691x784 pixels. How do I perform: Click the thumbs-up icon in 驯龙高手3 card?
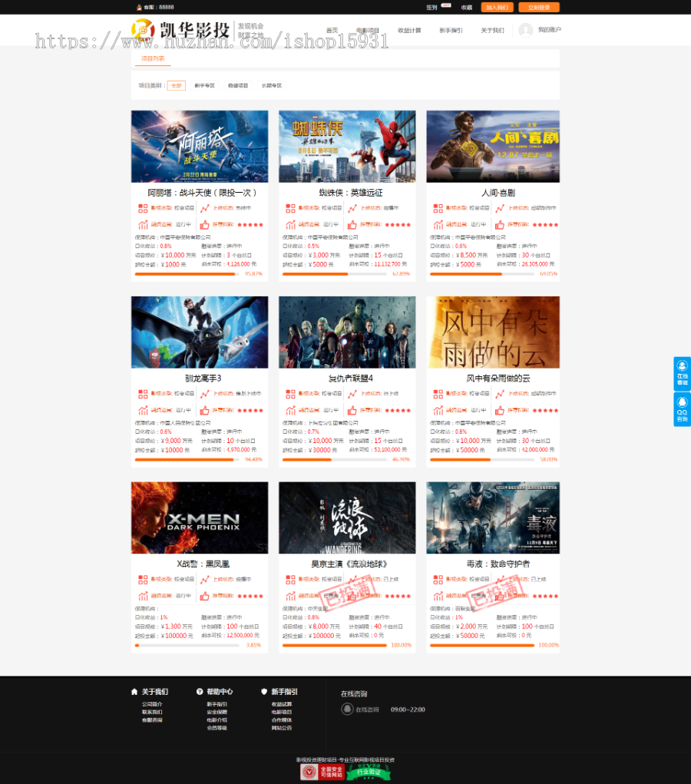204,411
